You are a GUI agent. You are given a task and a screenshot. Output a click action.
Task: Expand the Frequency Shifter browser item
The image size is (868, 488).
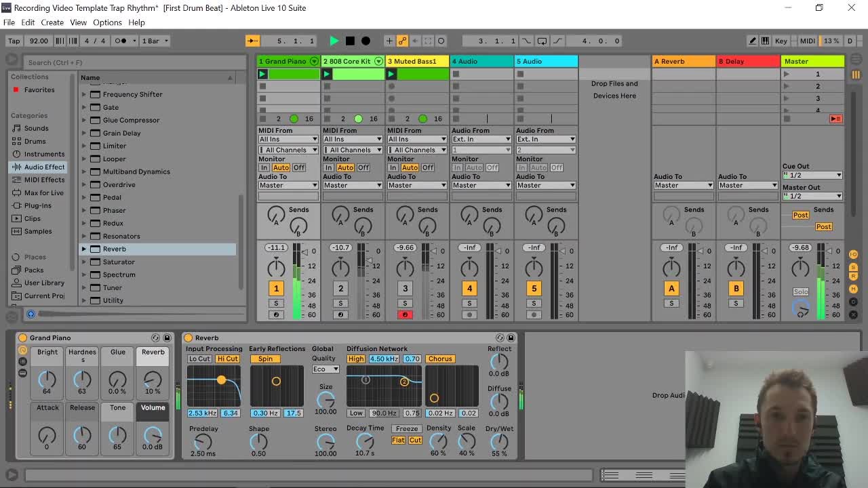point(84,94)
